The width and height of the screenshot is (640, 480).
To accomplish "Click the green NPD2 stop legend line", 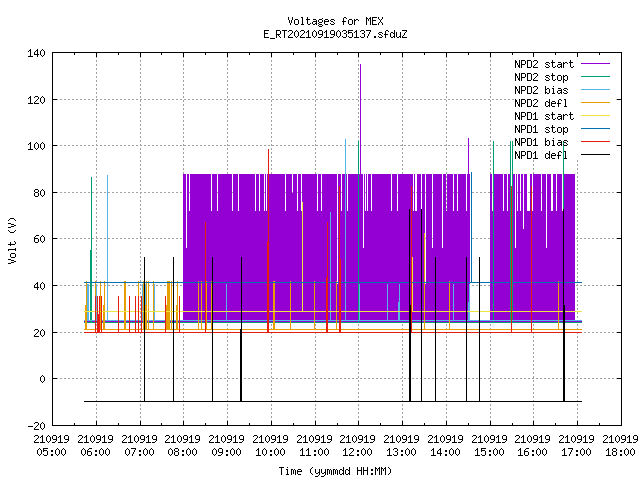I will [595, 76].
